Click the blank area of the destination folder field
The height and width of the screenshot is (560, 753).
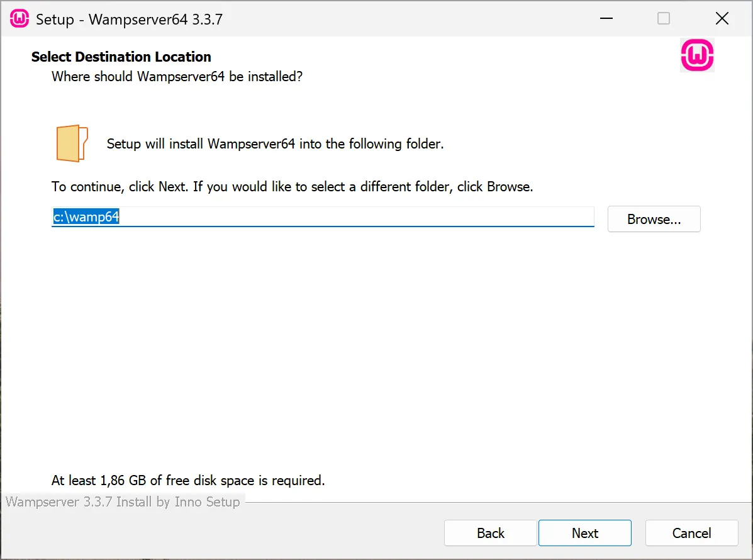[352, 218]
